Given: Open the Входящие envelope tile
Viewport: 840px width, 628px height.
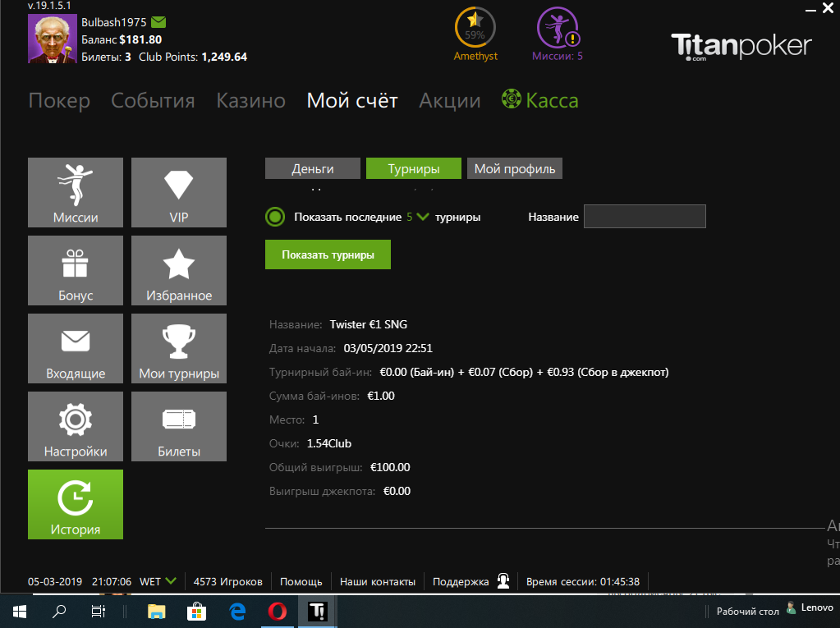Looking at the screenshot, I should (x=76, y=349).
